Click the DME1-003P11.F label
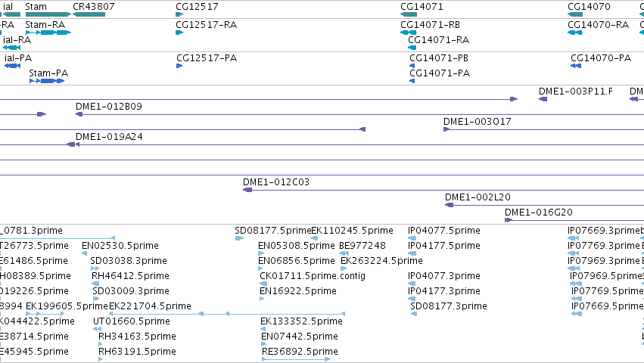Viewport: 644px width, 363px height. 575,92
